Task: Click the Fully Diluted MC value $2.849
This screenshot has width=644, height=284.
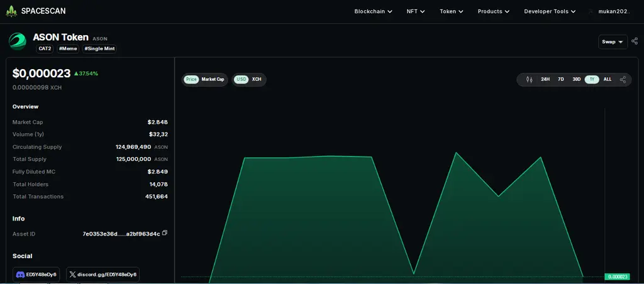Action: point(158,172)
